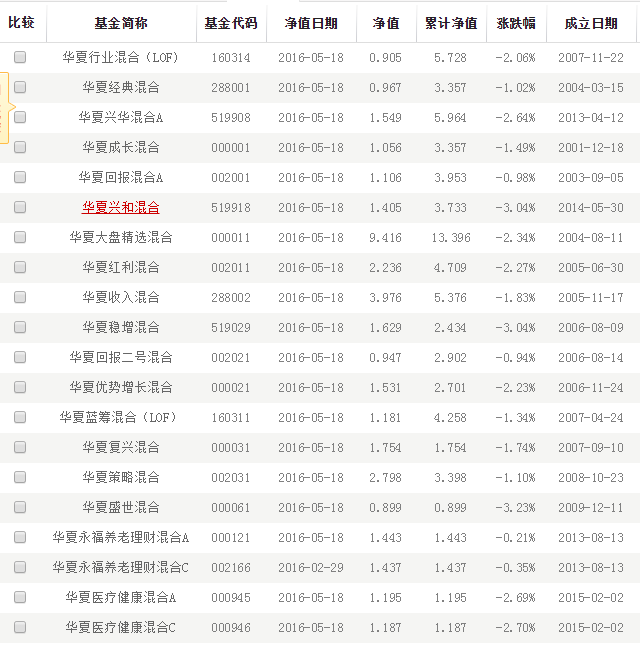The height and width of the screenshot is (646, 640).
Task: Open the 华夏复兴混合 fund link
Action: (121, 447)
